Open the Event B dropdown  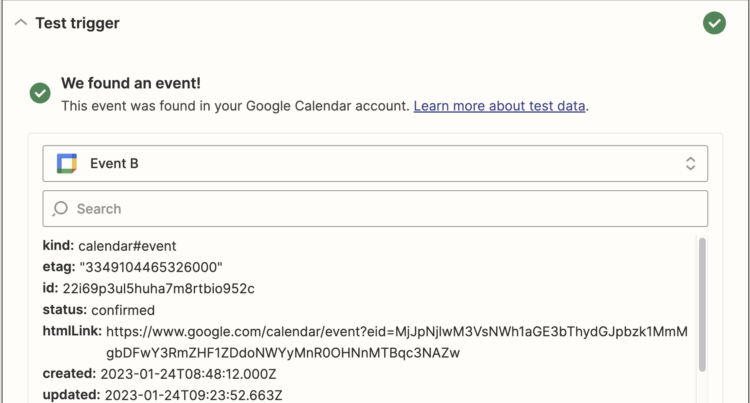click(375, 163)
